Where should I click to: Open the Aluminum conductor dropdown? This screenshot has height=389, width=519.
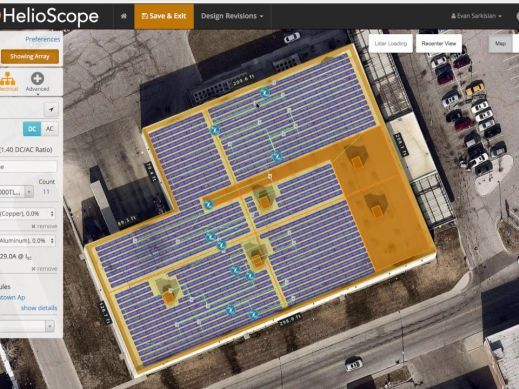pyautogui.click(x=27, y=240)
